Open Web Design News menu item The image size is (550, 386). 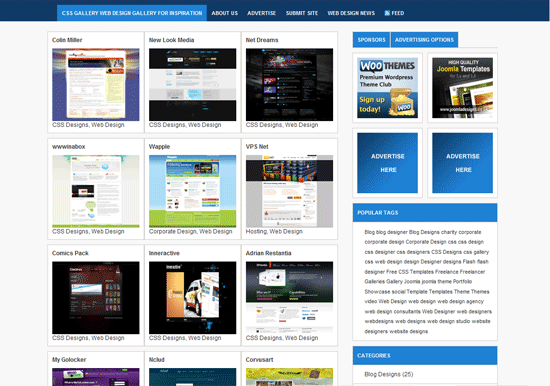pos(351,13)
